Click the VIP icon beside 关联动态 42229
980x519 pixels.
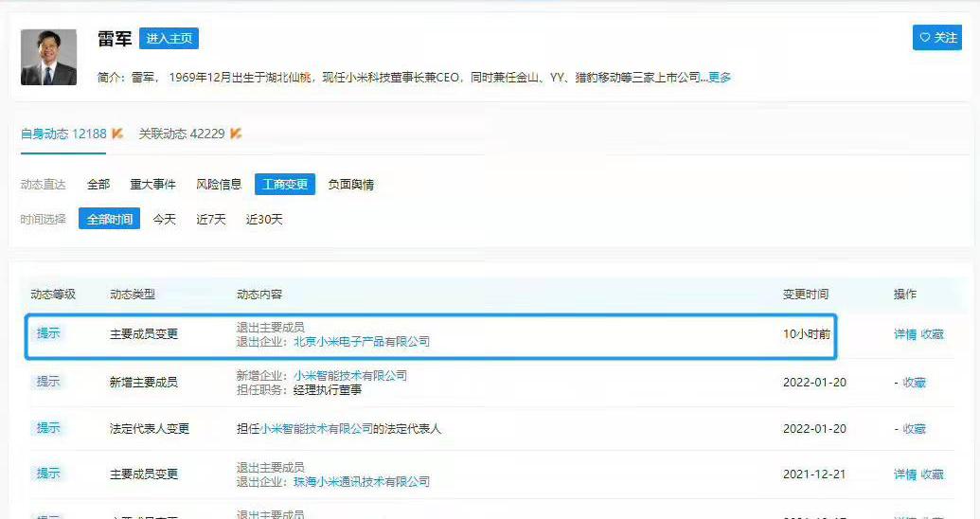coord(236,134)
